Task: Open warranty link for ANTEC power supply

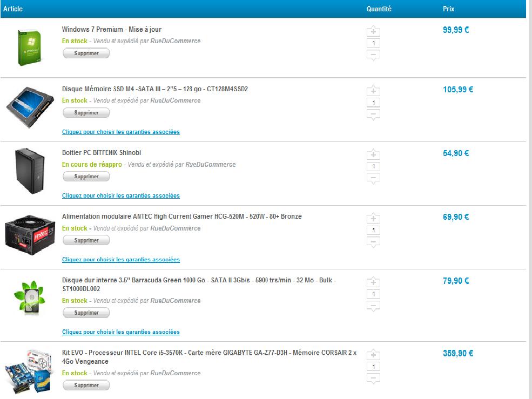Action: [x=121, y=260]
